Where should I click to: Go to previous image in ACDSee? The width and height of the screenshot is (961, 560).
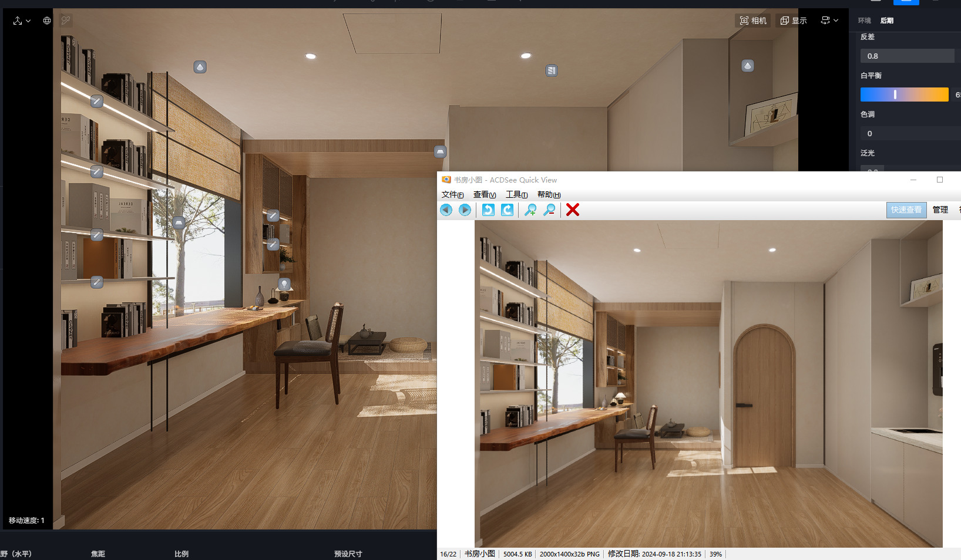[446, 210]
